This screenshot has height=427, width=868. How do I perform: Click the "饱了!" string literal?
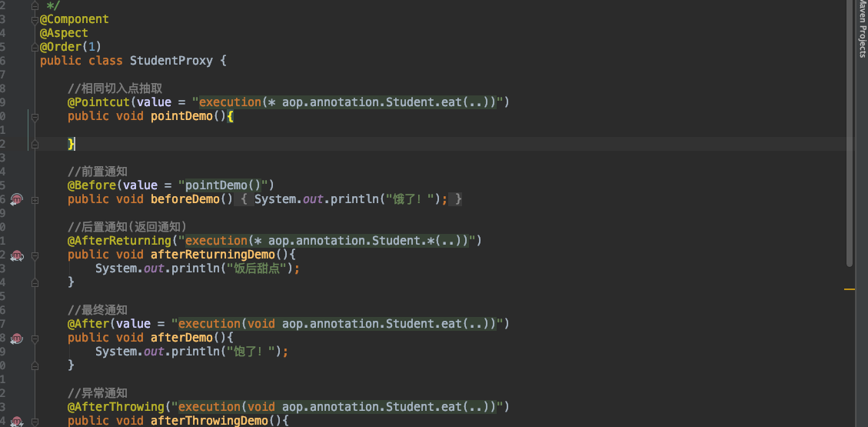(x=251, y=352)
